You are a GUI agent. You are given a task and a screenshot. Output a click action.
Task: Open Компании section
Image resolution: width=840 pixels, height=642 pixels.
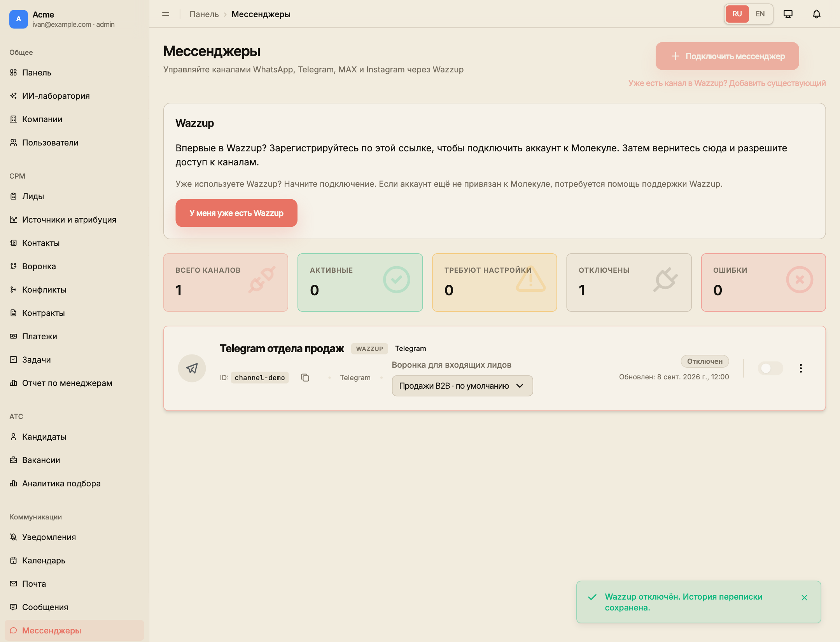pyautogui.click(x=74, y=119)
